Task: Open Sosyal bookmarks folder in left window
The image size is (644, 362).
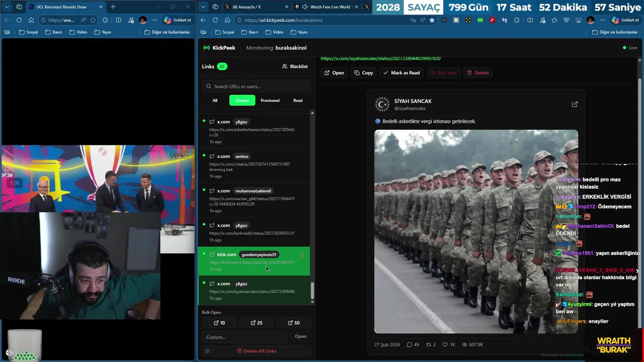Action: coord(28,32)
